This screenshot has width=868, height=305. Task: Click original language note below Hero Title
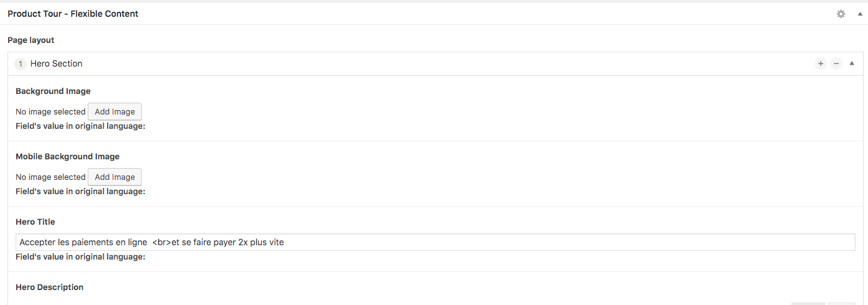[x=80, y=257]
